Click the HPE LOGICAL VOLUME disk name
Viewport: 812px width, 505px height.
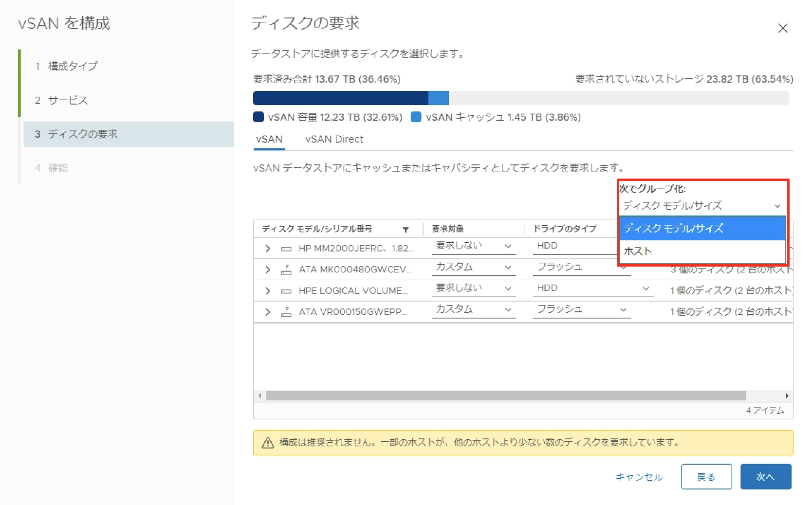point(353,291)
